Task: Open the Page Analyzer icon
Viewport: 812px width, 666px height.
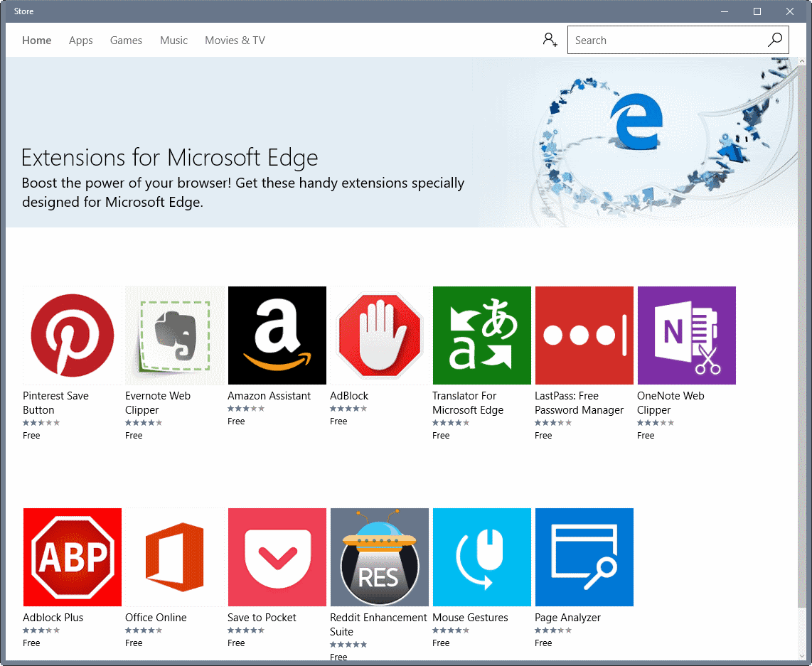Action: 584,557
